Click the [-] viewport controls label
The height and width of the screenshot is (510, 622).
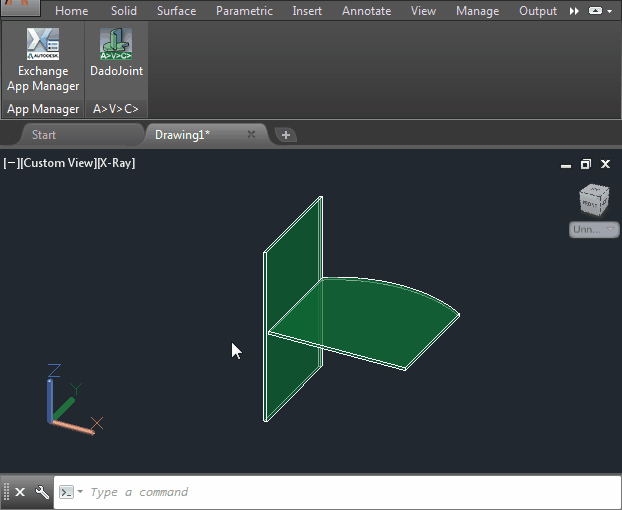10,163
